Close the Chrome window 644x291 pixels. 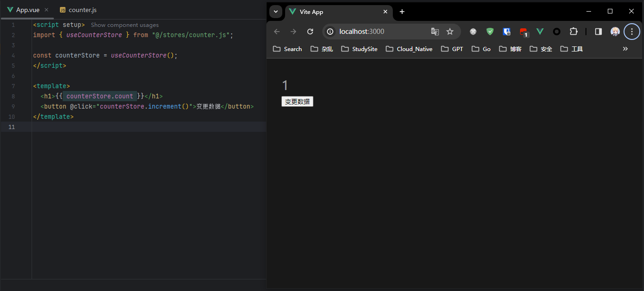pos(631,11)
